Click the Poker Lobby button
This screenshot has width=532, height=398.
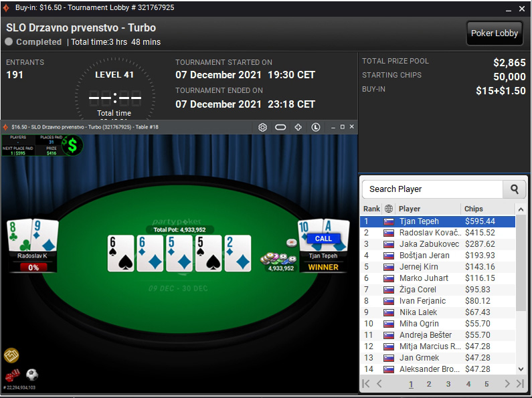(x=495, y=33)
